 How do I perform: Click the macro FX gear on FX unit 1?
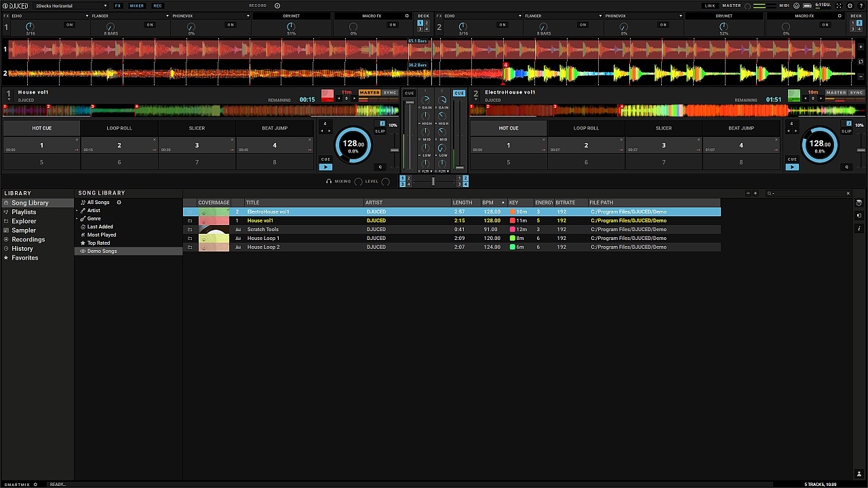(x=407, y=16)
